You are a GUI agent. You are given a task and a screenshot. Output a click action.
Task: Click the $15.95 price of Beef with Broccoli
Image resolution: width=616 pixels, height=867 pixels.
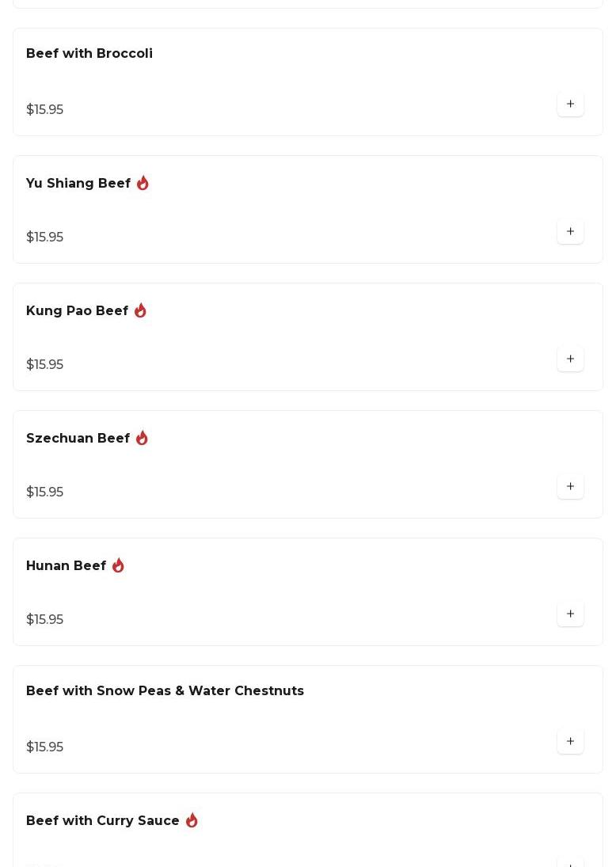[45, 109]
